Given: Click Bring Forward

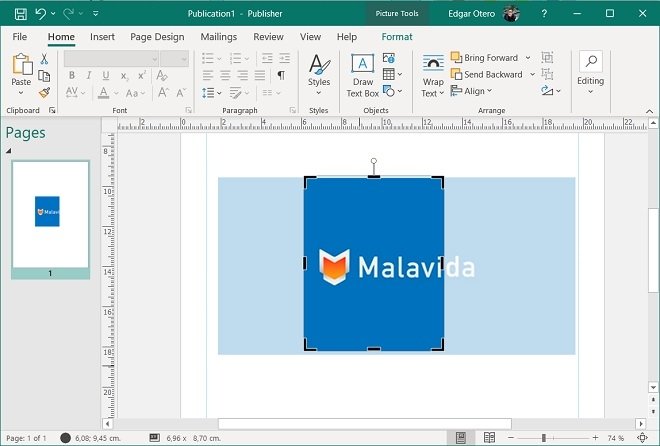Looking at the screenshot, I should coord(484,58).
